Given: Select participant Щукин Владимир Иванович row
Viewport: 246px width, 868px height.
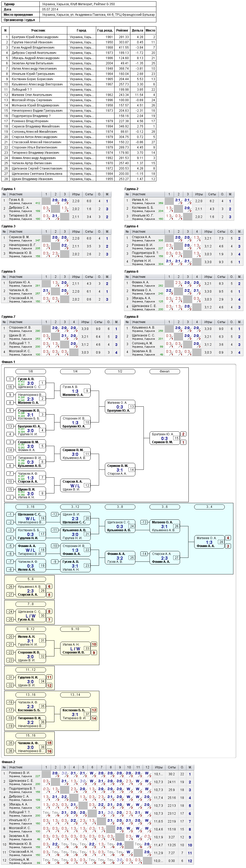Looking at the screenshot, I should [79, 179].
